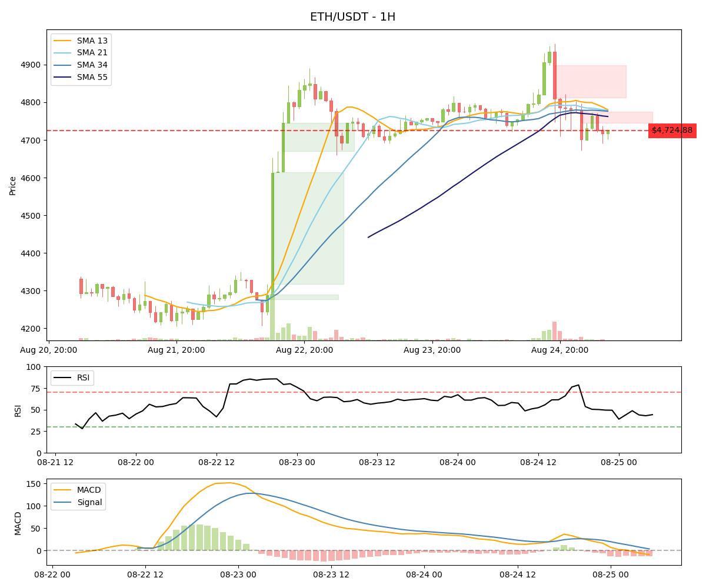Click the Signal legend entry
This screenshot has width=706, height=588.
click(x=77, y=502)
